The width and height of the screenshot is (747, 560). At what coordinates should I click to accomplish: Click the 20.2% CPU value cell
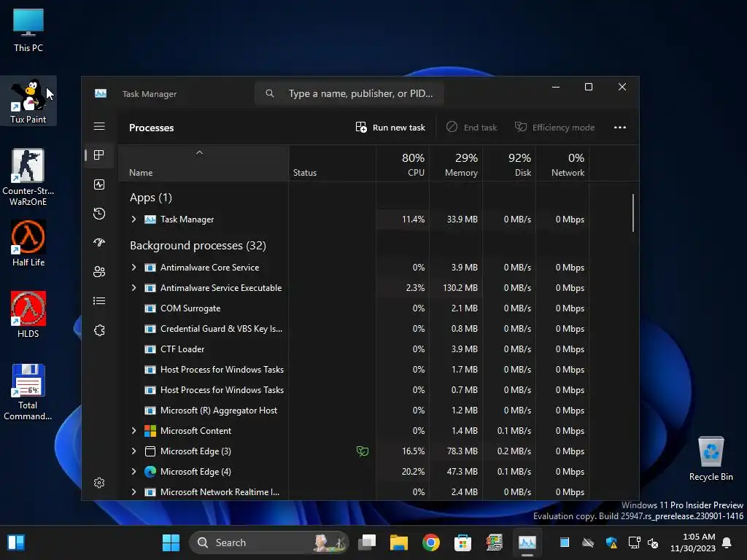click(x=403, y=472)
